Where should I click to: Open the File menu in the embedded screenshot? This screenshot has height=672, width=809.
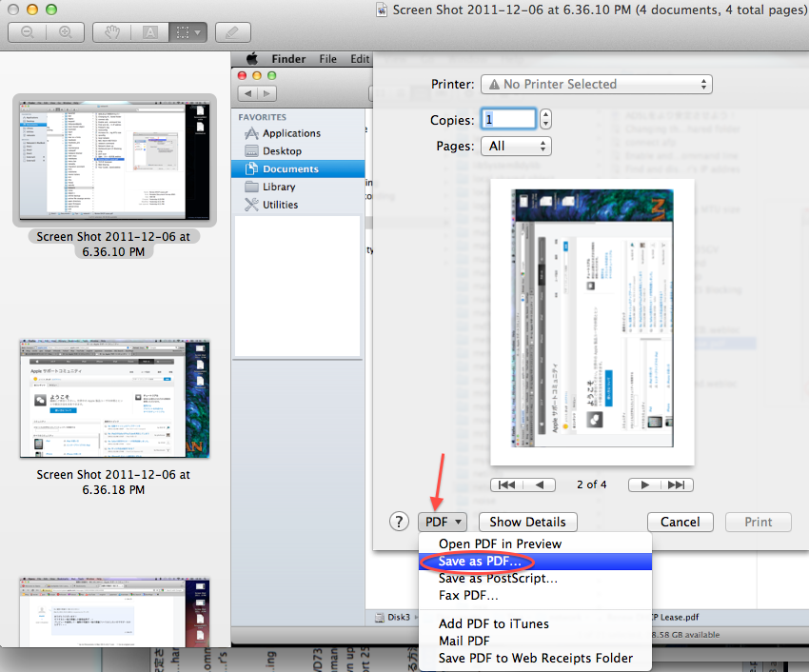click(327, 59)
